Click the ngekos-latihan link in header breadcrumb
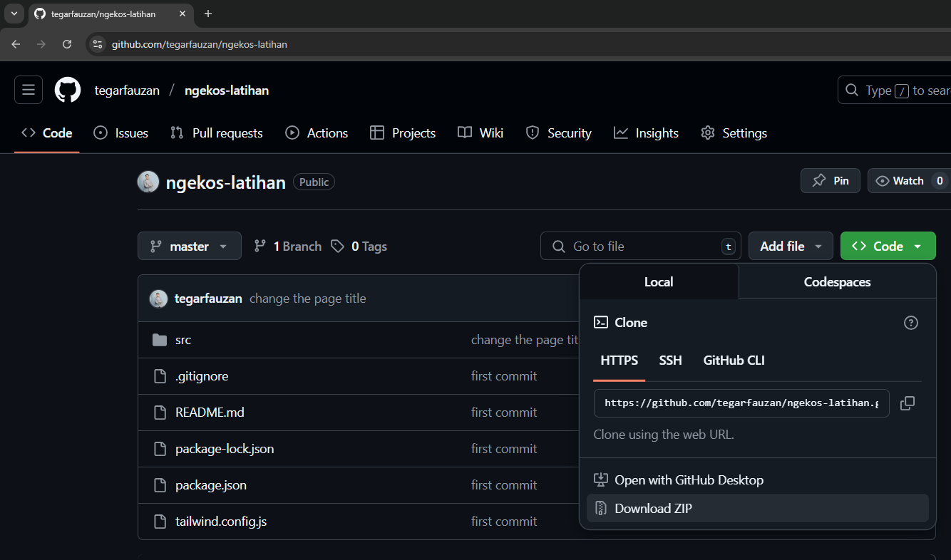The image size is (951, 560). coord(227,90)
